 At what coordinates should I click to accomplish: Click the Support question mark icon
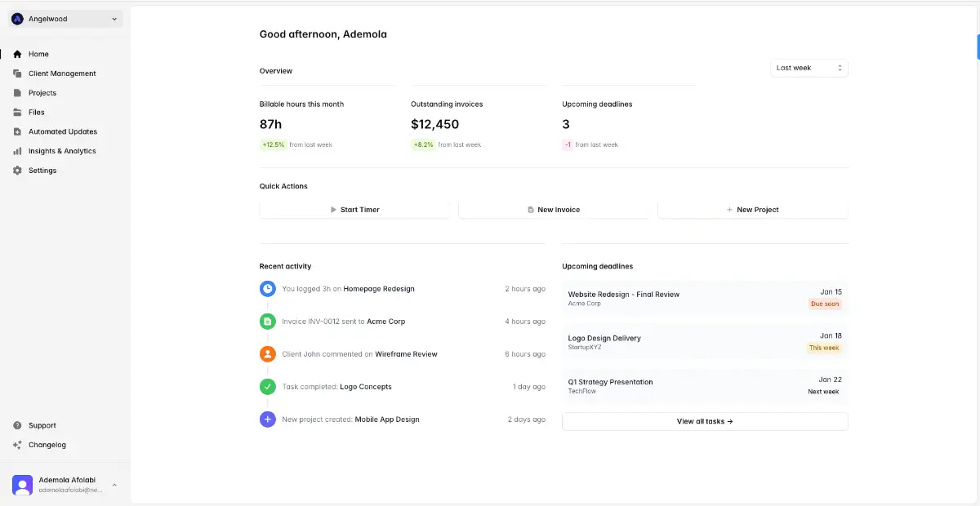[x=17, y=425]
